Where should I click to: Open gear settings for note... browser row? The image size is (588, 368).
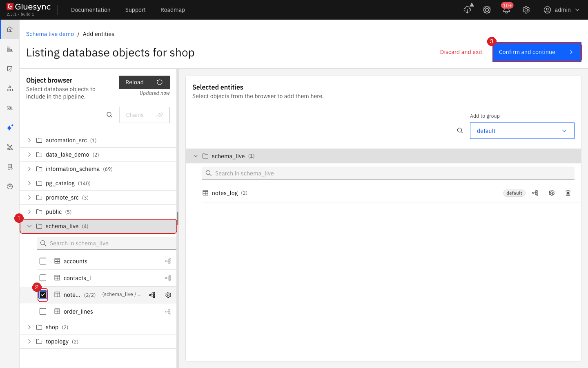(168, 295)
